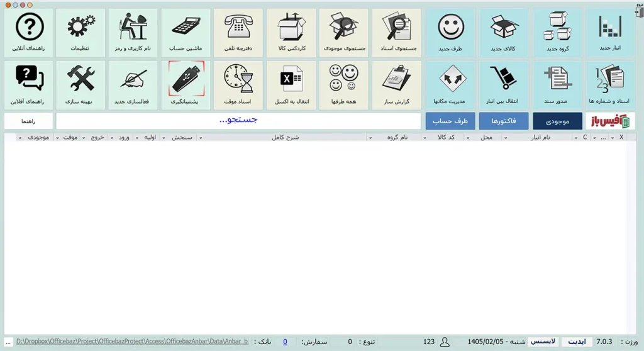Create new item (کالای جدید) box icon
The height and width of the screenshot is (351, 644).
tap(503, 33)
